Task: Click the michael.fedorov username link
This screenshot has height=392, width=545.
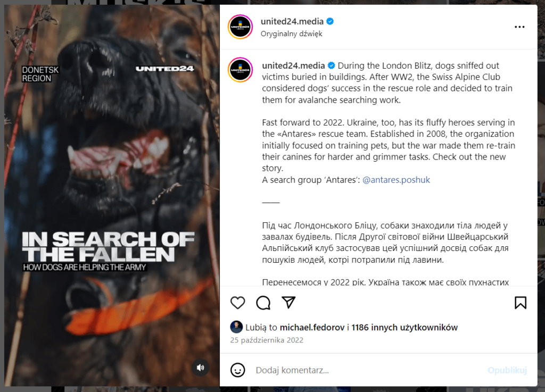Action: 312,328
